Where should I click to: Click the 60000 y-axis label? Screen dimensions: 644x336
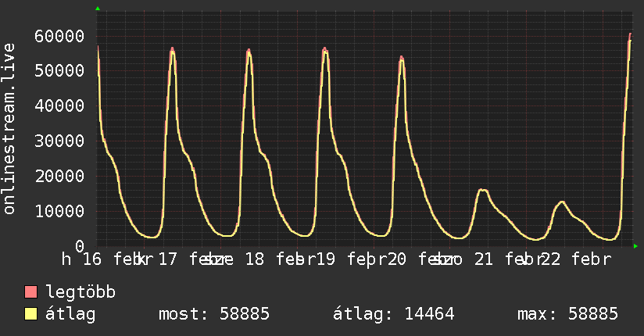[x=59, y=36]
